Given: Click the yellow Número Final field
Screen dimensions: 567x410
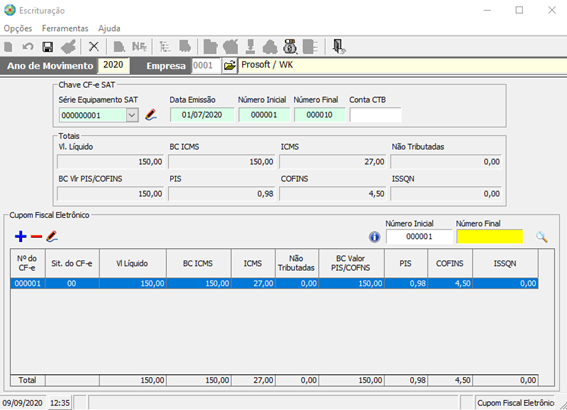Looking at the screenshot, I should click(490, 236).
